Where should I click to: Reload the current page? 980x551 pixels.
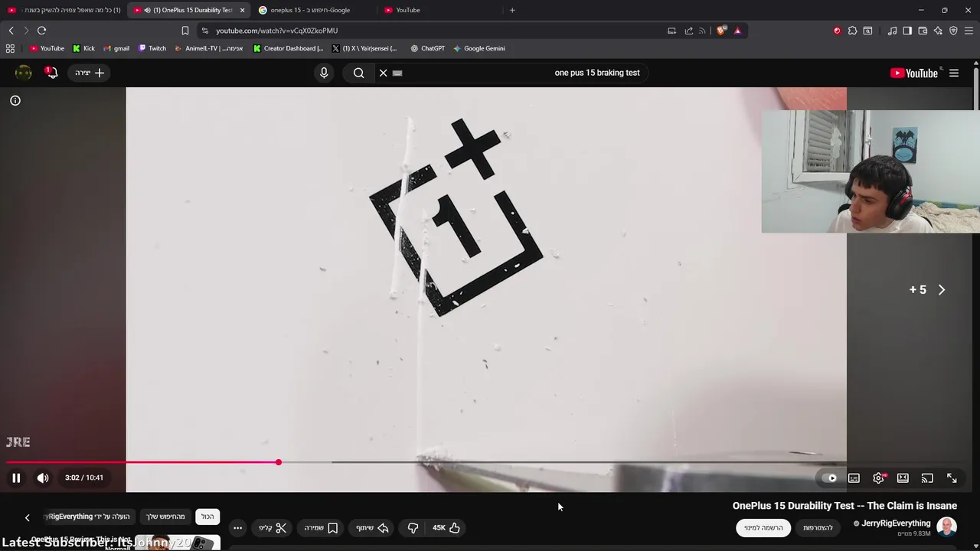(x=41, y=31)
